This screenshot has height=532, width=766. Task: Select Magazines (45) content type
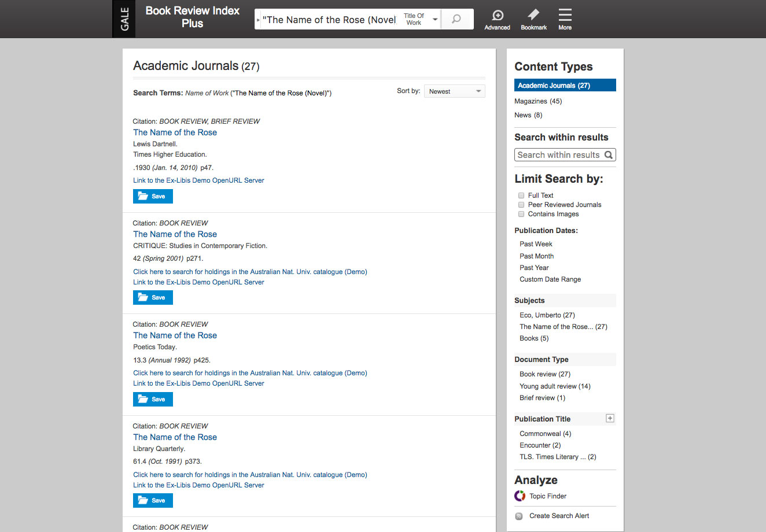tap(538, 101)
